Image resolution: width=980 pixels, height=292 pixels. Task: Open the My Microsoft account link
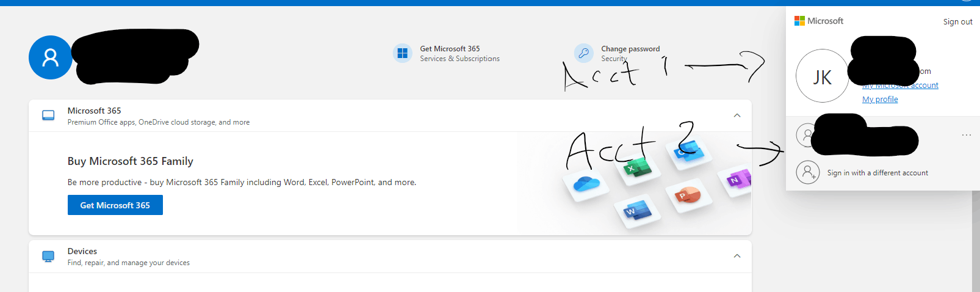pyautogui.click(x=900, y=85)
